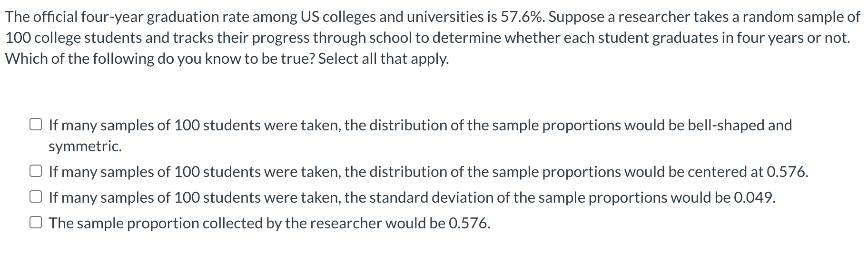Click the bell-shaped distribution answer label text
The width and height of the screenshot is (868, 255).
click(x=420, y=135)
